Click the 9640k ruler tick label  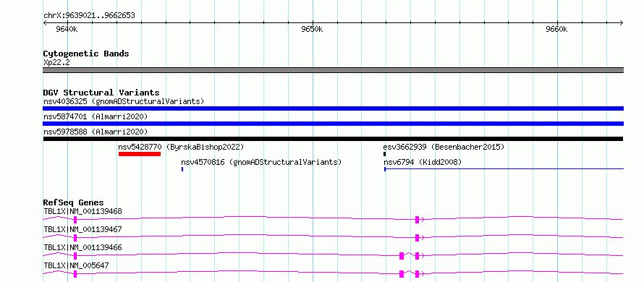tap(66, 29)
